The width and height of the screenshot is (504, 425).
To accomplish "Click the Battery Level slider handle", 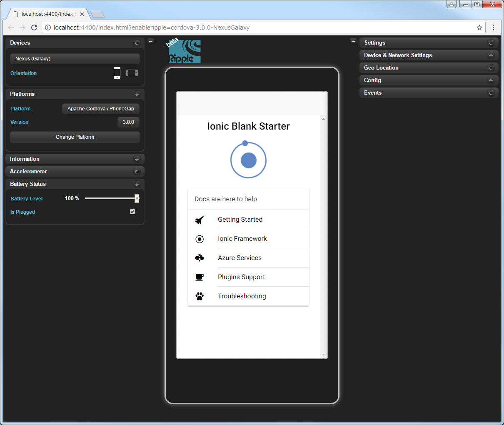I will (137, 199).
